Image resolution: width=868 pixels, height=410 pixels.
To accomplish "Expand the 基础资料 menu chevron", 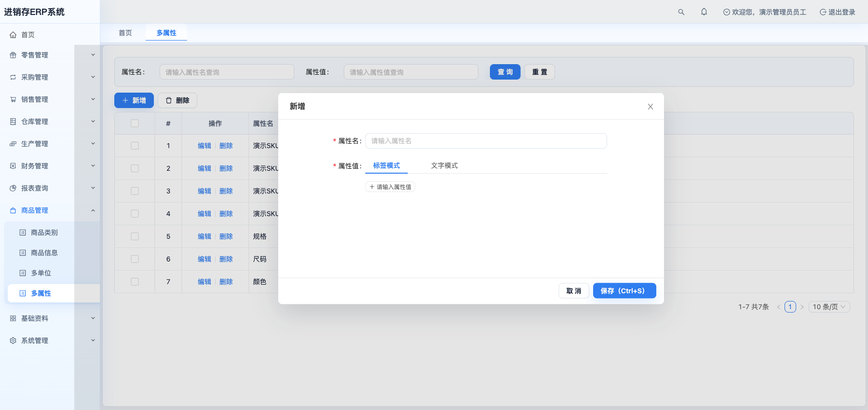I will 93,318.
